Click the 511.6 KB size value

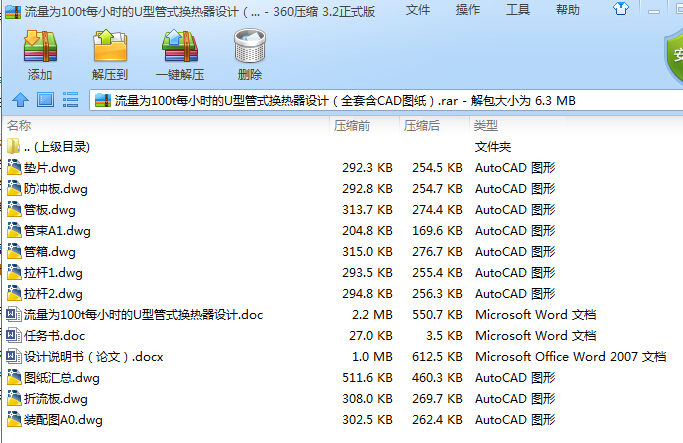click(367, 378)
